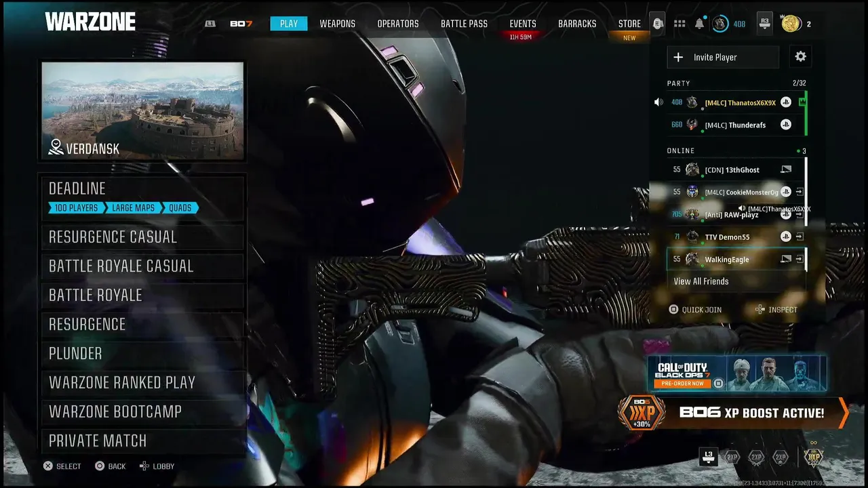Viewport: 868px width, 488px height.
Task: Click the R3 controller prompt icon
Action: pyautogui.click(x=765, y=24)
